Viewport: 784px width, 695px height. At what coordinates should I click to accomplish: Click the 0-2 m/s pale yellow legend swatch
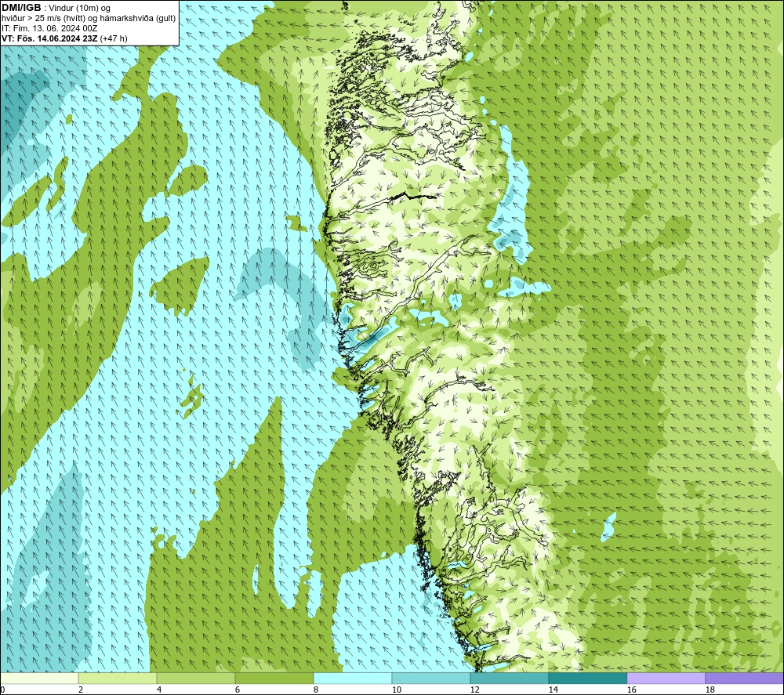click(39, 679)
